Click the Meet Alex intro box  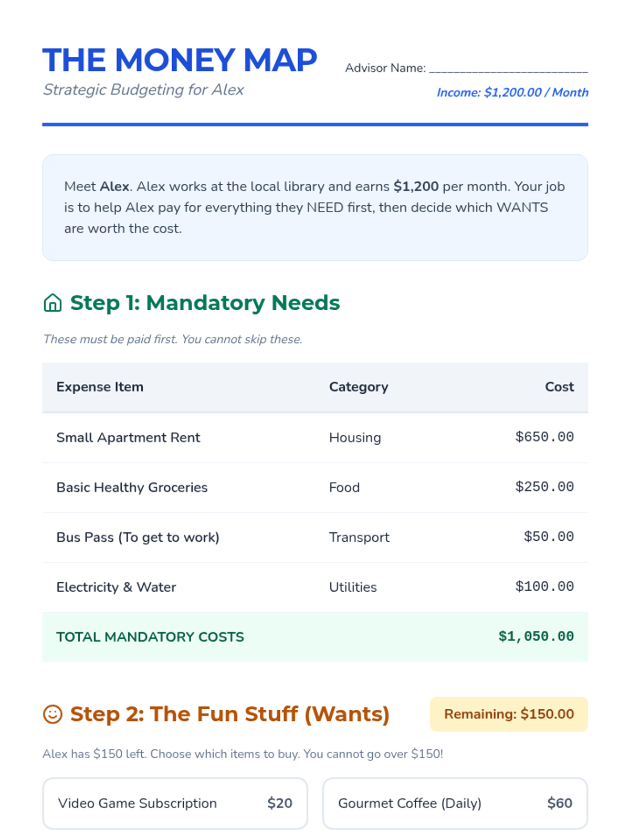point(315,207)
